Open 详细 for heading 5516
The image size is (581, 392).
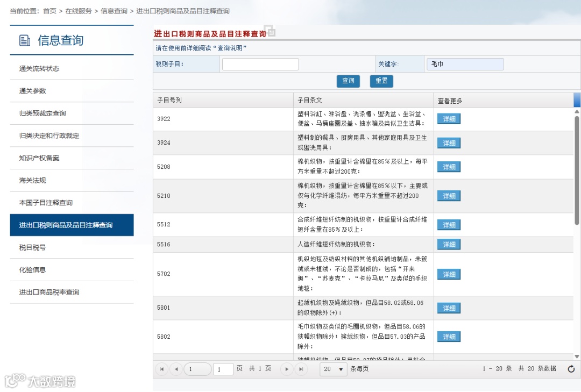point(449,245)
